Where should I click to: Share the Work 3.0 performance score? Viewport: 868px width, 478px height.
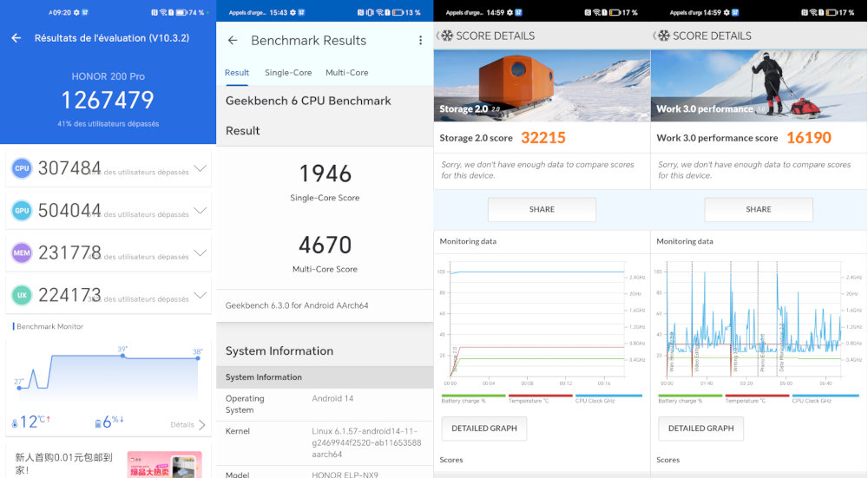tap(759, 209)
